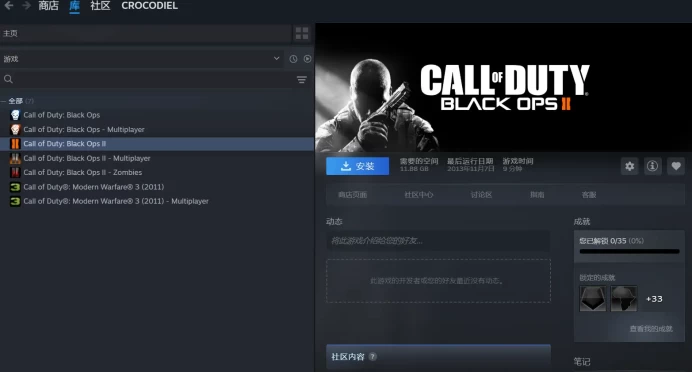Click the blue 安装 install button
692x372 pixels.
[357, 166]
